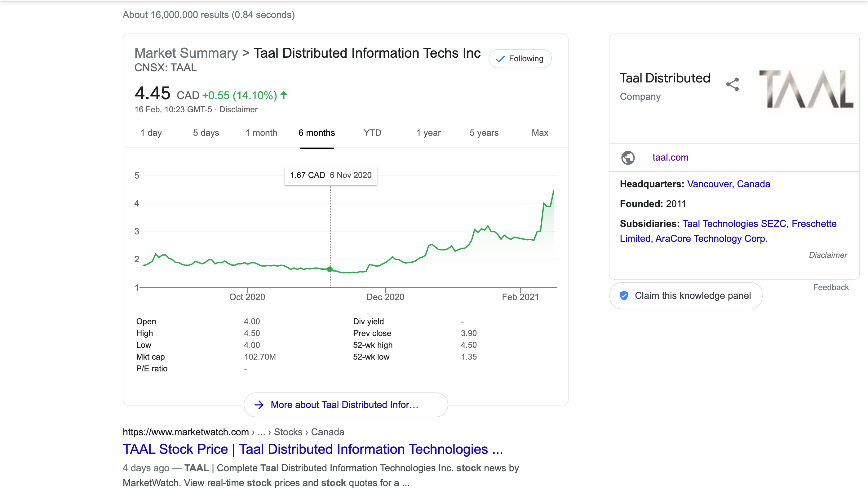Open the taal.com website link
The width and height of the screenshot is (868, 496).
670,157
